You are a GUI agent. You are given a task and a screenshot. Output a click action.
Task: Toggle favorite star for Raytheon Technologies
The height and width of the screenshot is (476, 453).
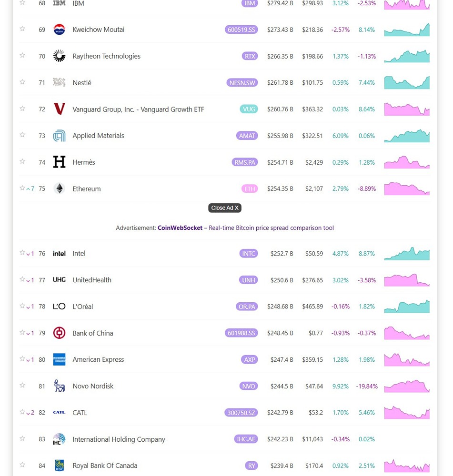click(x=22, y=56)
